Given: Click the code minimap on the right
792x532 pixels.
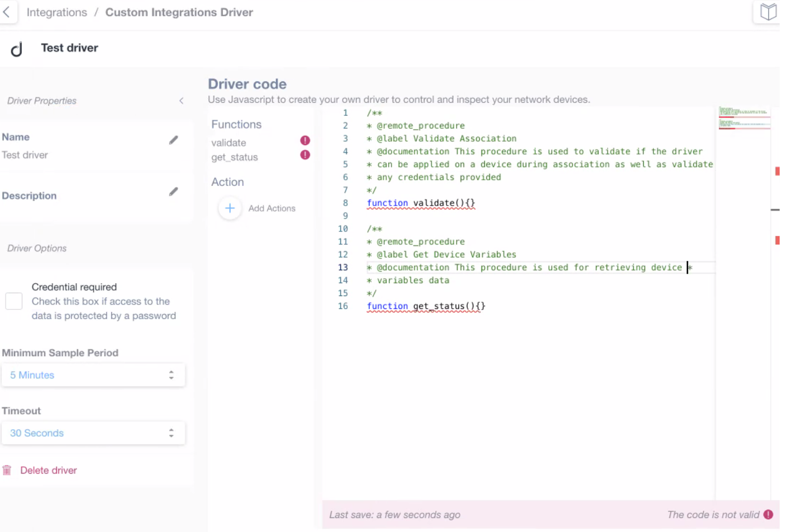Looking at the screenshot, I should pyautogui.click(x=744, y=118).
